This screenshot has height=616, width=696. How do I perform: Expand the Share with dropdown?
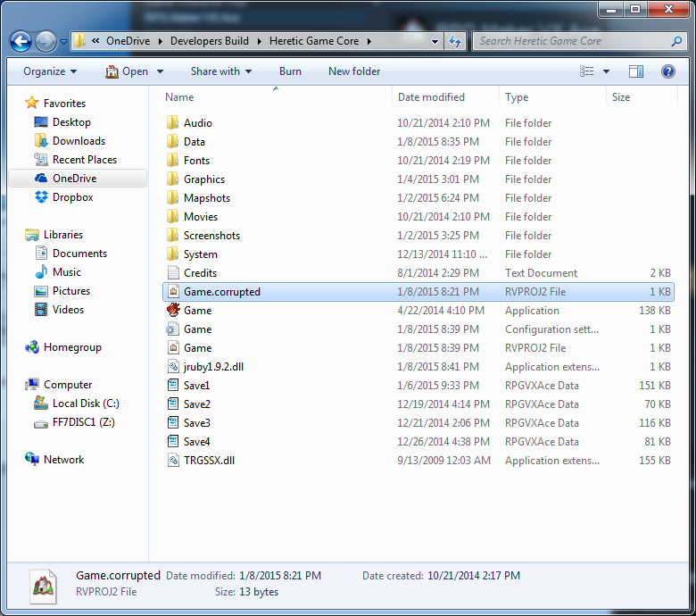coord(220,71)
